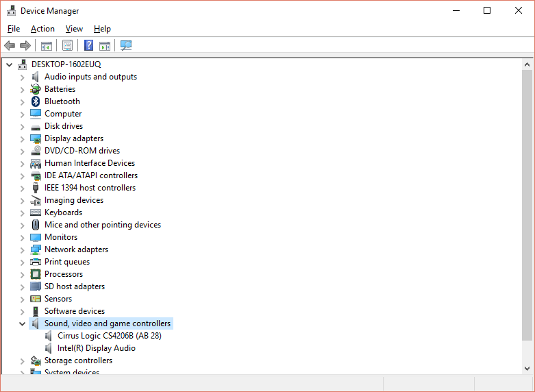
Task: Open the Help menu
Action: [102, 29]
